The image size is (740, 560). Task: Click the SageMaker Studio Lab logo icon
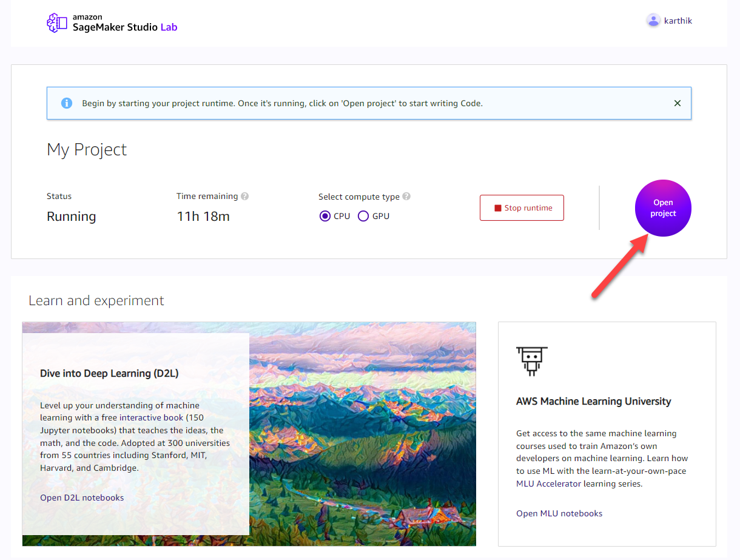(x=57, y=22)
